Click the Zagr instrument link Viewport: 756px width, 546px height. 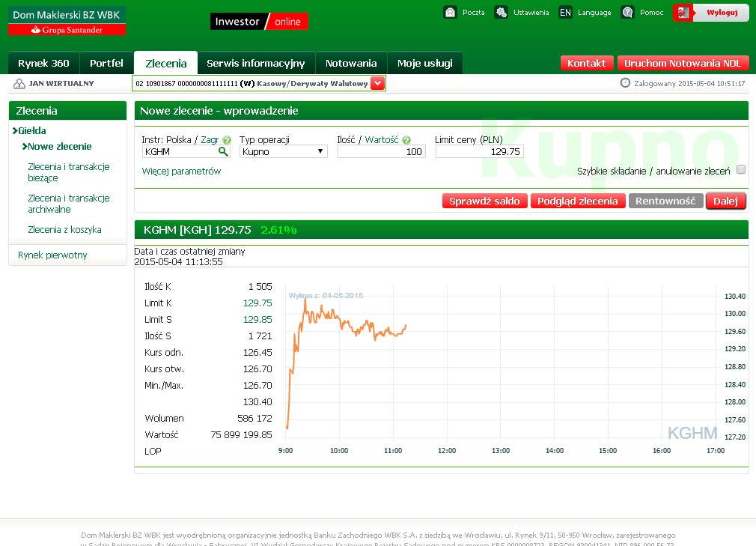click(210, 140)
